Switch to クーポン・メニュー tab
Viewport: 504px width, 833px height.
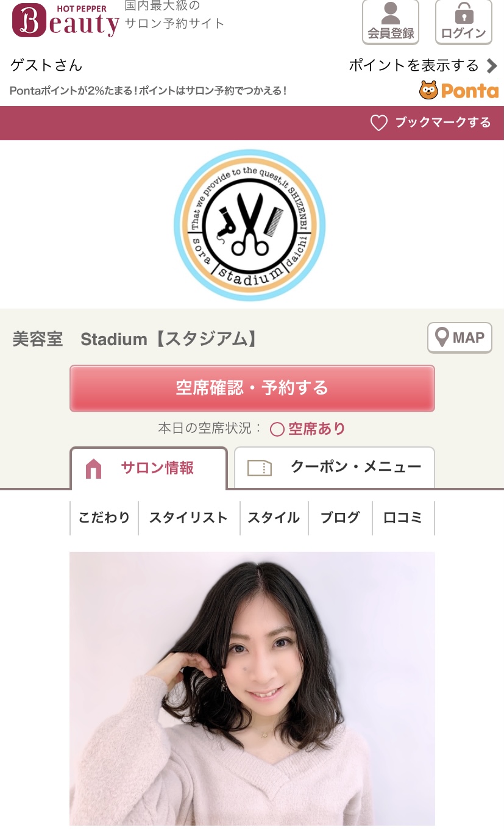tap(335, 468)
